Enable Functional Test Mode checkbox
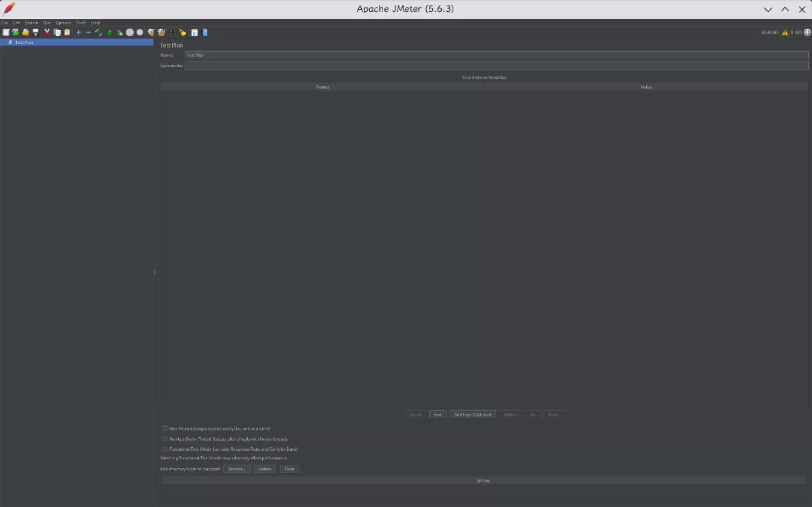Image resolution: width=812 pixels, height=507 pixels. 165,449
